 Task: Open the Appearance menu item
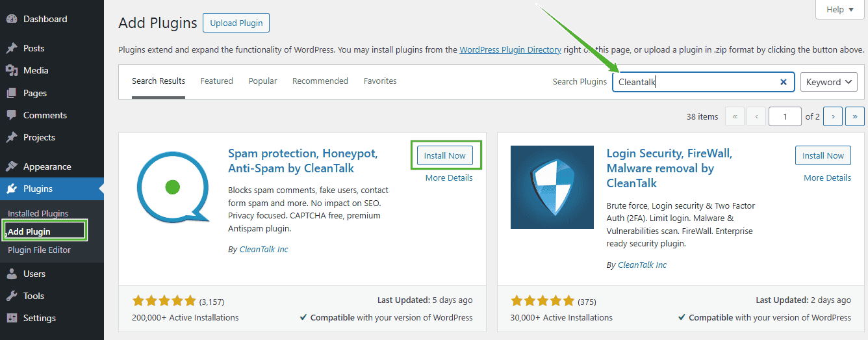(52, 166)
